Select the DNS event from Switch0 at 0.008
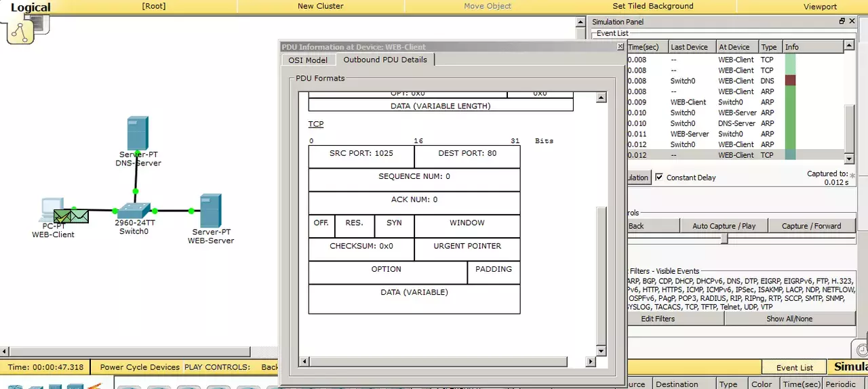This screenshot has height=389, width=868. (735, 81)
